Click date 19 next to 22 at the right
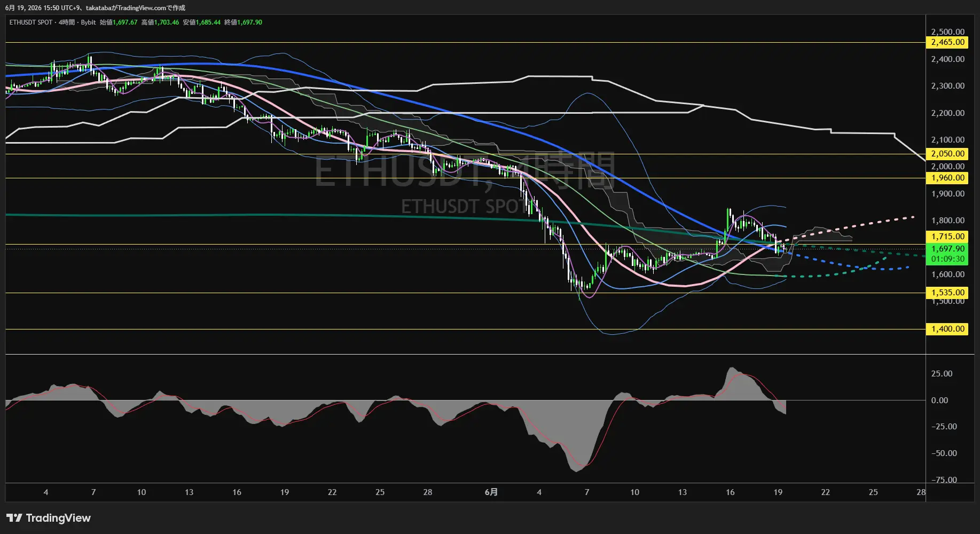The height and width of the screenshot is (534, 980). click(778, 492)
